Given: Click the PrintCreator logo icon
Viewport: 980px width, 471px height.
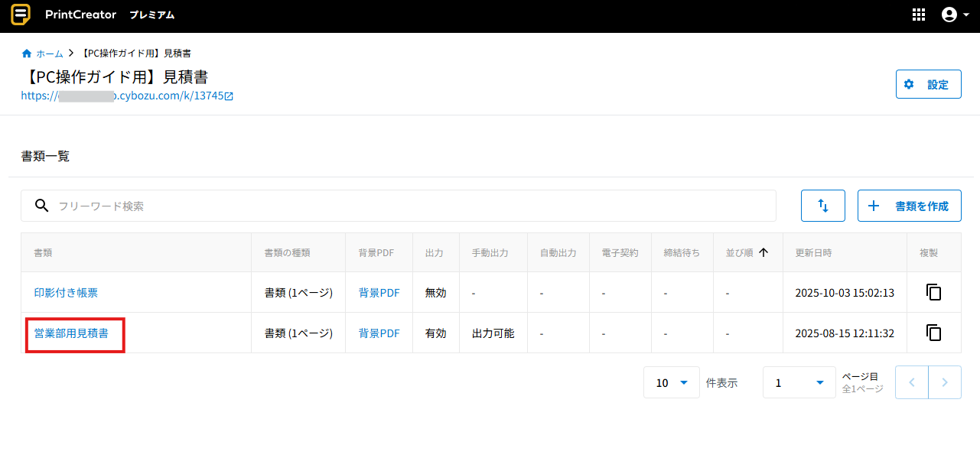Looking at the screenshot, I should (21, 15).
